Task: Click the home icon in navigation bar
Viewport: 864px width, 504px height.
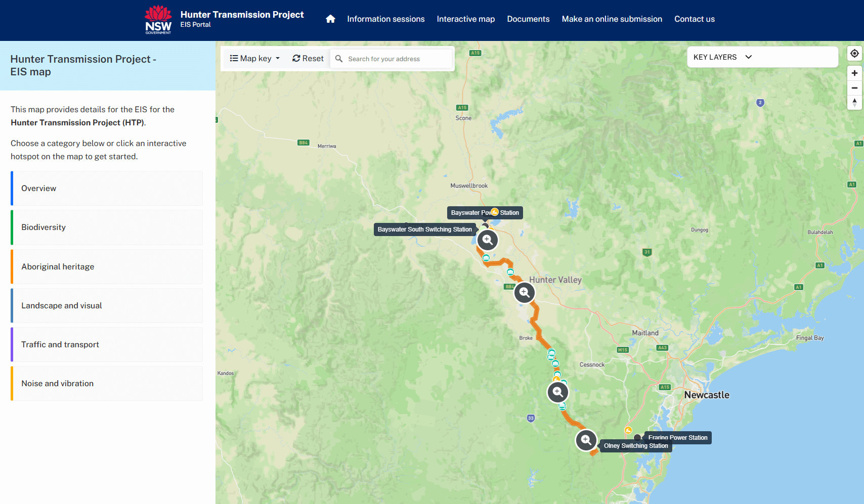Action: pyautogui.click(x=330, y=19)
